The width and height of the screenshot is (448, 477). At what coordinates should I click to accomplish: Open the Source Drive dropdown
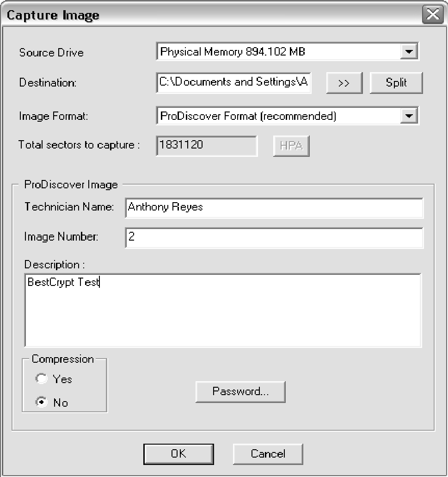409,51
